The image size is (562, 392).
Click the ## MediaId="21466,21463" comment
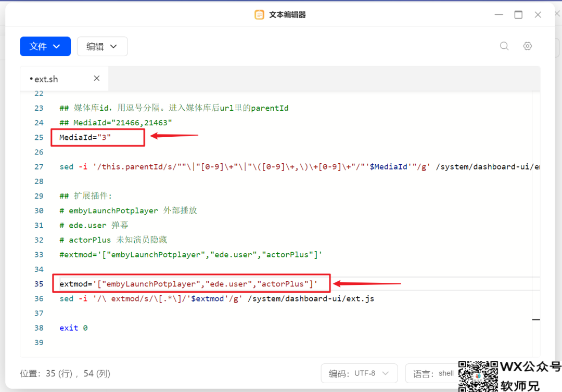116,123
